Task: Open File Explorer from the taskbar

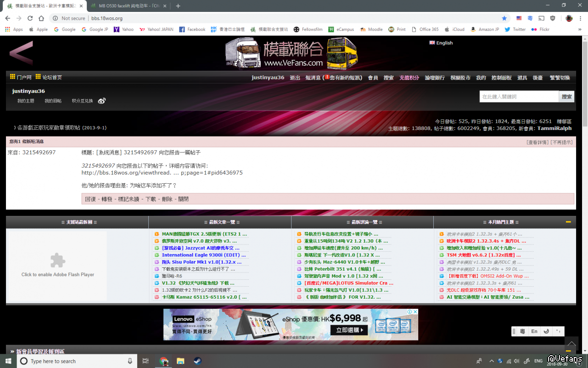Action: coord(180,361)
